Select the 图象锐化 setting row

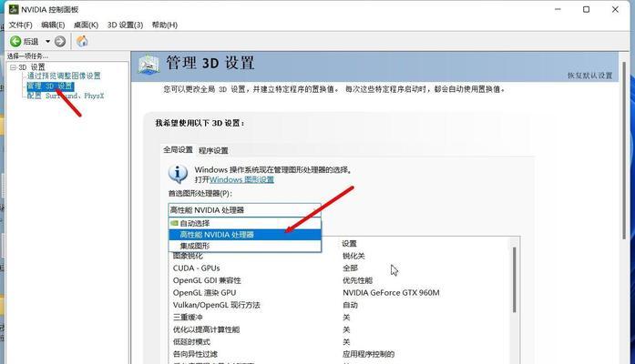pos(341,256)
